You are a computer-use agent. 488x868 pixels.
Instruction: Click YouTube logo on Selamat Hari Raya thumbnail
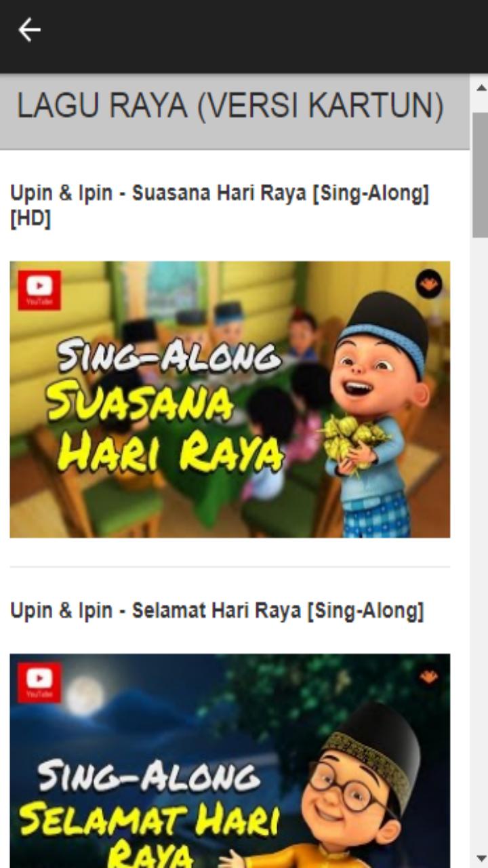tap(39, 682)
